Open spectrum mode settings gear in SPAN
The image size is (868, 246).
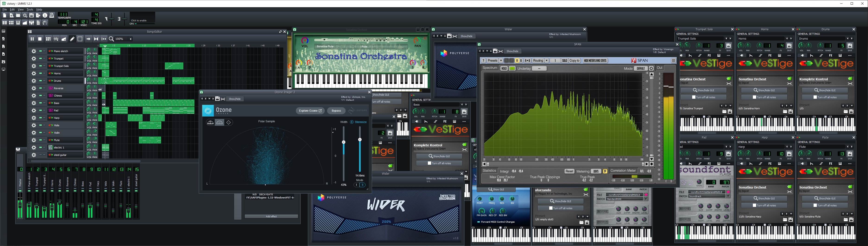(651, 68)
